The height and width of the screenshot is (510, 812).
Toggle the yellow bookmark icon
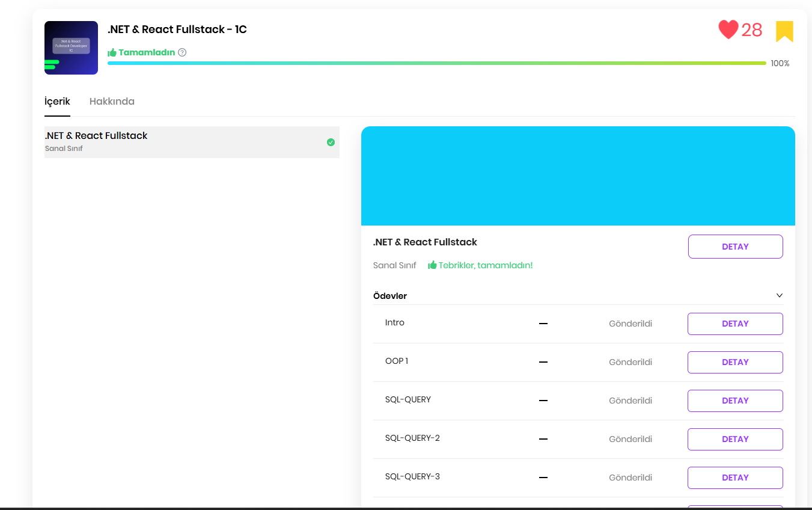(x=784, y=31)
